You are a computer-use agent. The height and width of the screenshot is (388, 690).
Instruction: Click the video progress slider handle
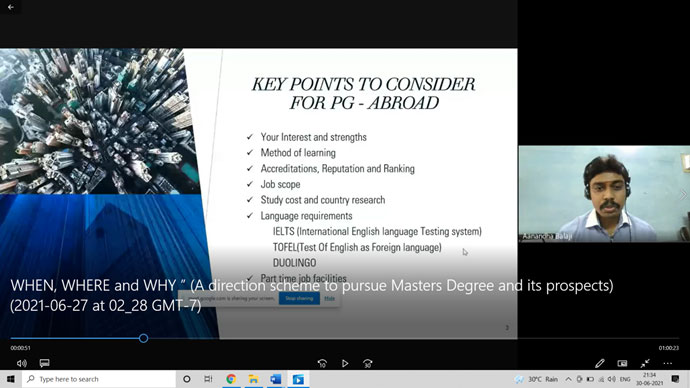pyautogui.click(x=143, y=338)
